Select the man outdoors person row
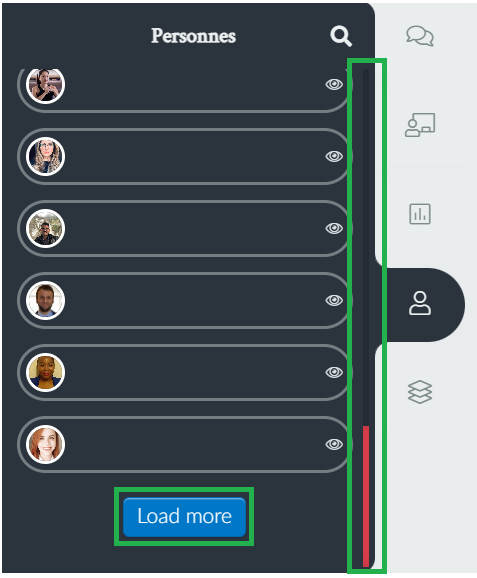 (183, 229)
